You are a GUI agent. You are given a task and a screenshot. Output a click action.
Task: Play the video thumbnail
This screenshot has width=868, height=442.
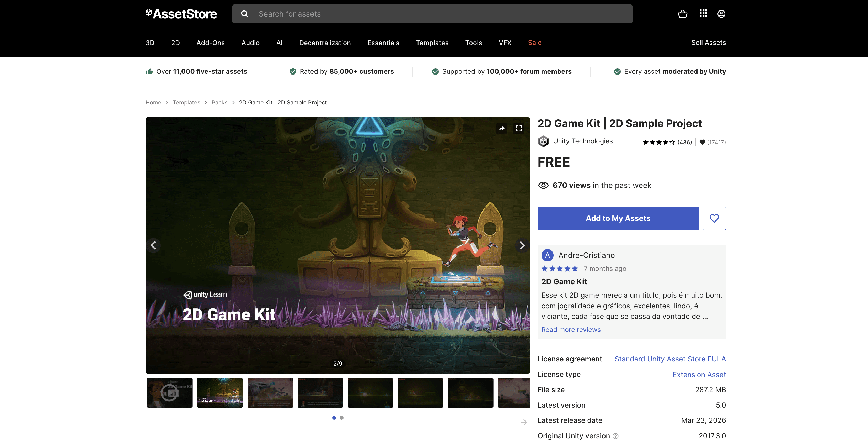click(169, 393)
